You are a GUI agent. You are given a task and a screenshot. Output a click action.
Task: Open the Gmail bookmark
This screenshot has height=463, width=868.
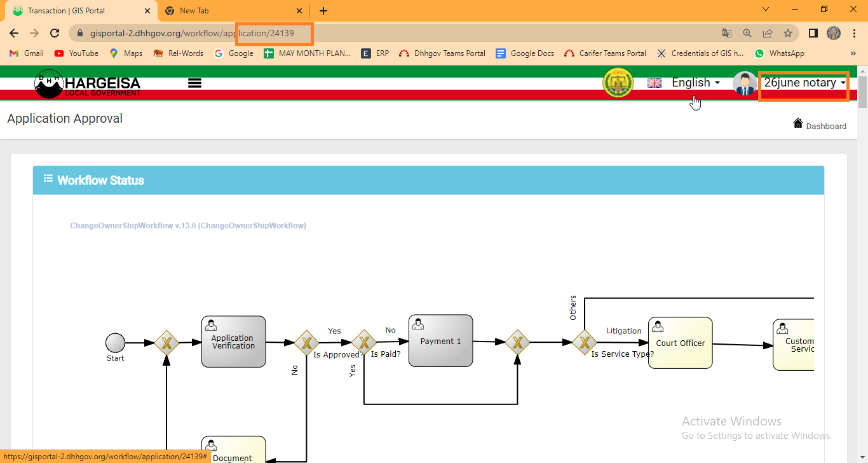pos(27,53)
